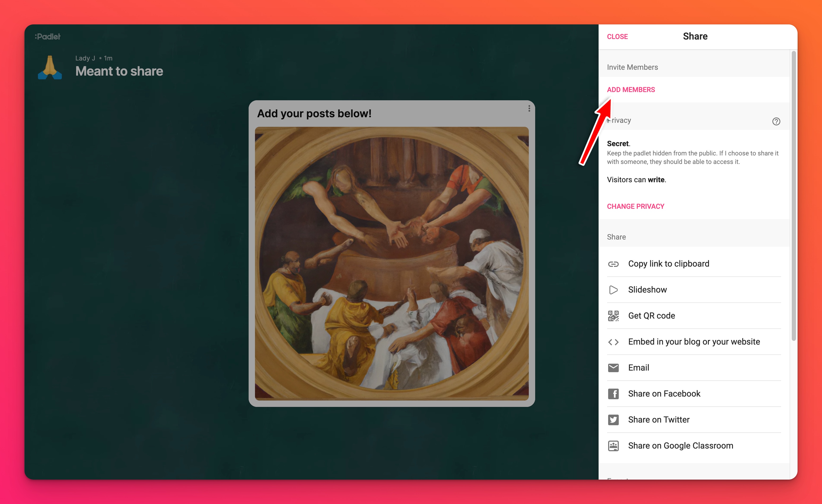Click the link icon beside Copy link to clipboard
This screenshot has width=822, height=504.
pos(613,264)
